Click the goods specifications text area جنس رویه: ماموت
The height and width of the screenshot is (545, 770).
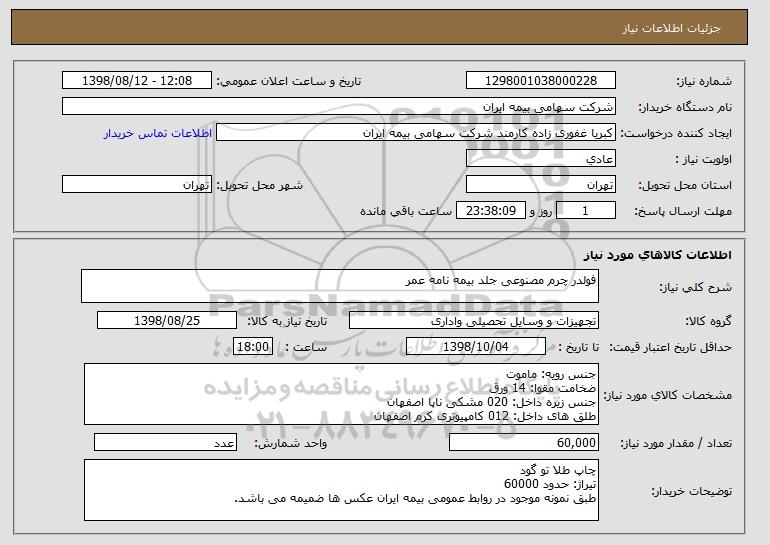pyautogui.click(x=341, y=394)
